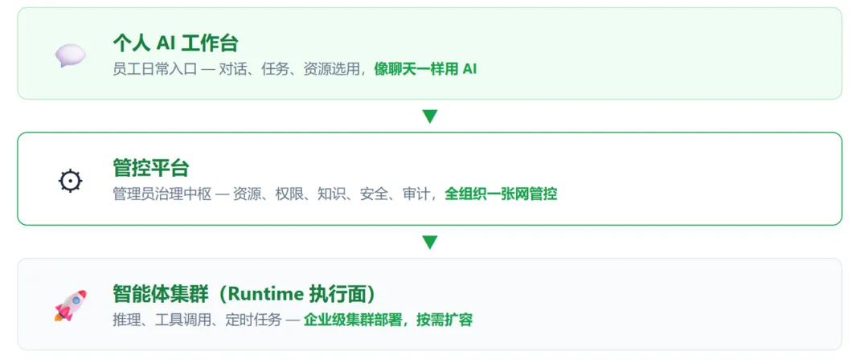Click the description 推理、工具调用、定时任务
This screenshot has height=363, width=868.
point(197,320)
